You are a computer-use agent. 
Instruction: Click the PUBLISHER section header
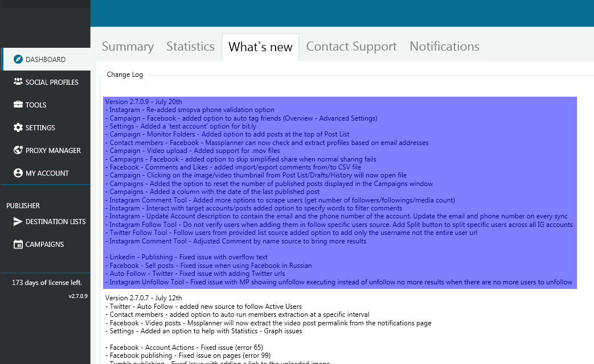coord(23,206)
